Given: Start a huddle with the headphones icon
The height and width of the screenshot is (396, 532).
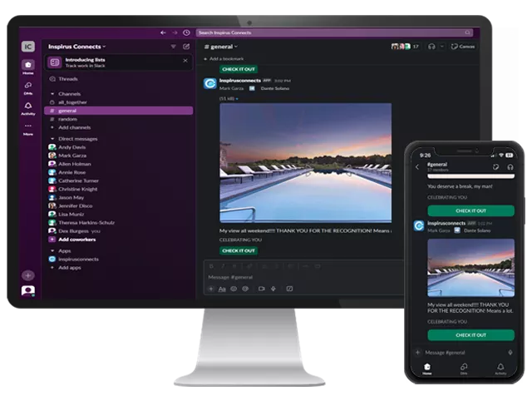Looking at the screenshot, I should pos(431,47).
